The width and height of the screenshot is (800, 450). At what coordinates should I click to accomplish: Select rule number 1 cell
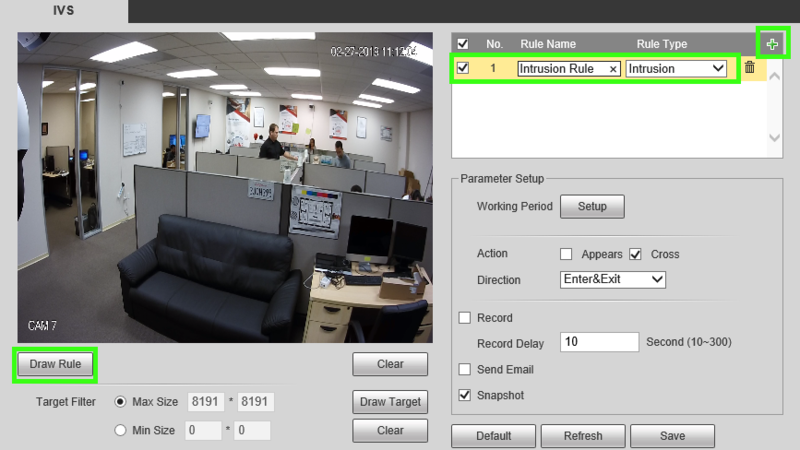493,68
